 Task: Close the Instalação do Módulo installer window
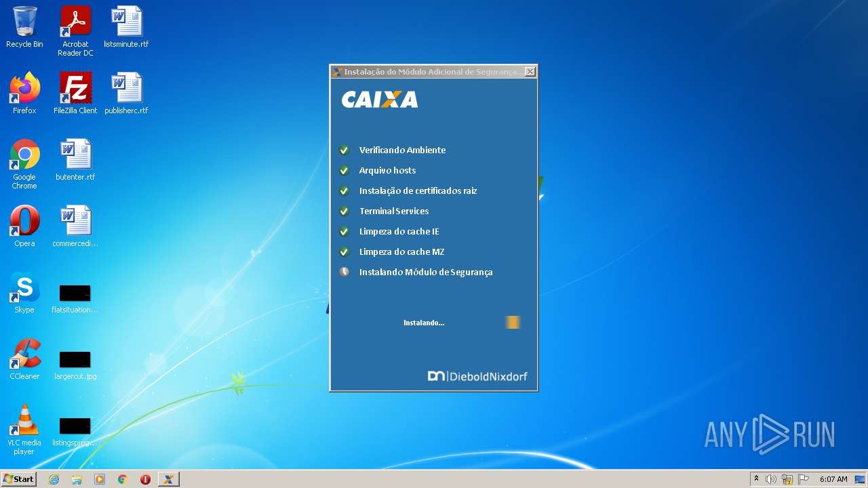[530, 71]
